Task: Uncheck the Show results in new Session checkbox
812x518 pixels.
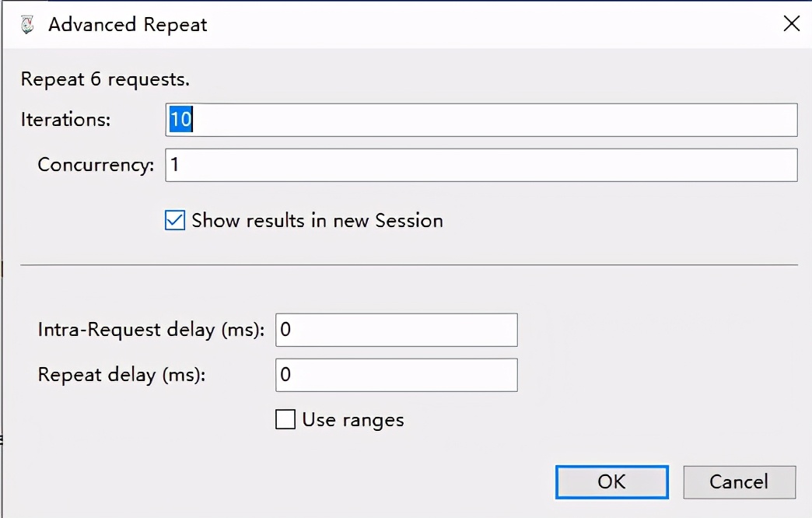Action: point(175,221)
